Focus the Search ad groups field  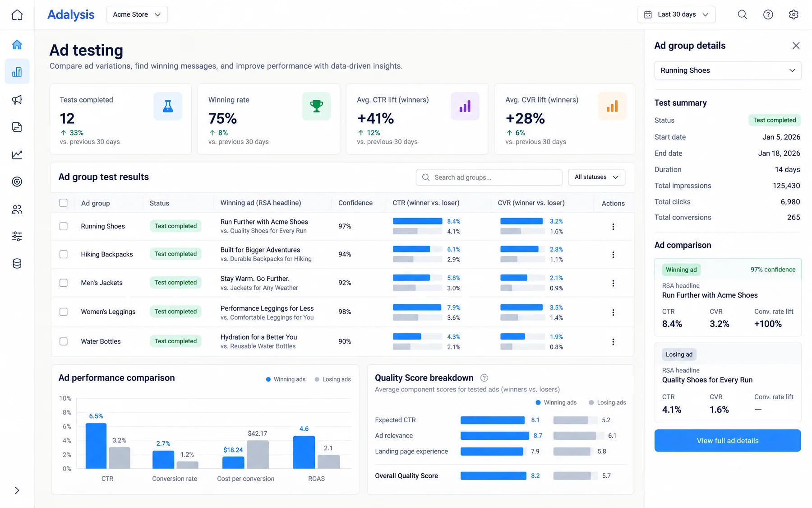coord(489,177)
